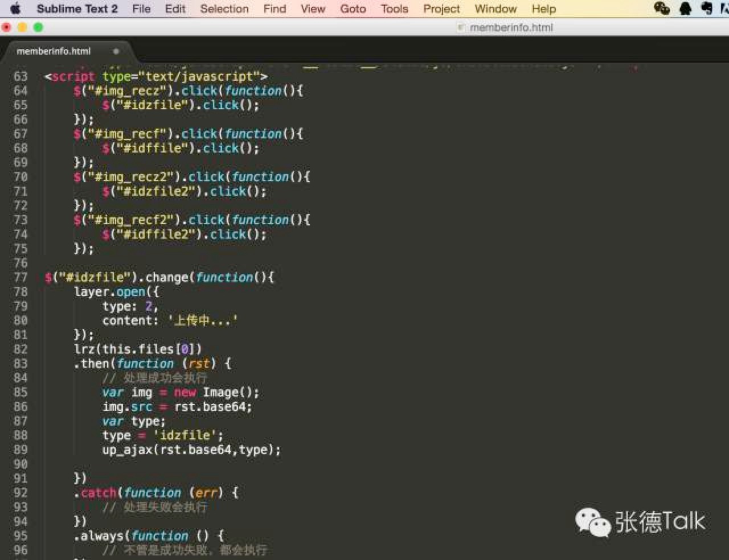Click the WeChat chat-bubbles icon in menu bar
The height and width of the screenshot is (560, 729).
pyautogui.click(x=662, y=8)
